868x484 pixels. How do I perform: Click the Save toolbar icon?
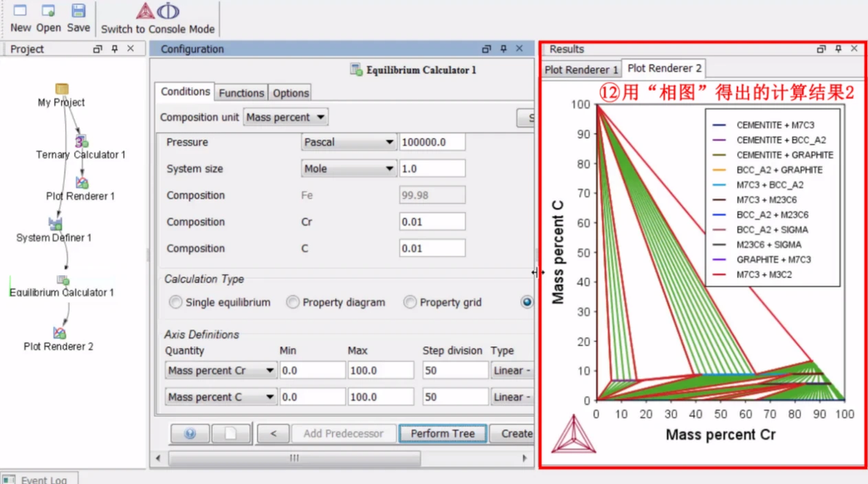click(x=79, y=17)
